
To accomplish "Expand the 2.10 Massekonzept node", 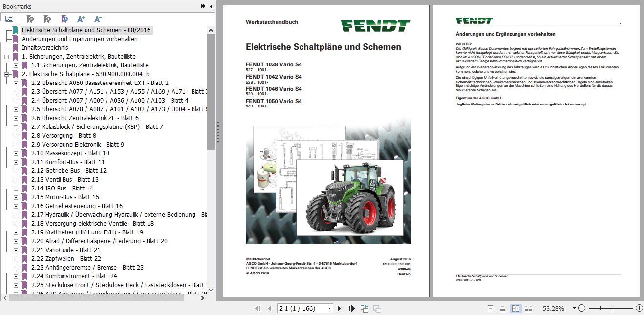I will coord(16,153).
